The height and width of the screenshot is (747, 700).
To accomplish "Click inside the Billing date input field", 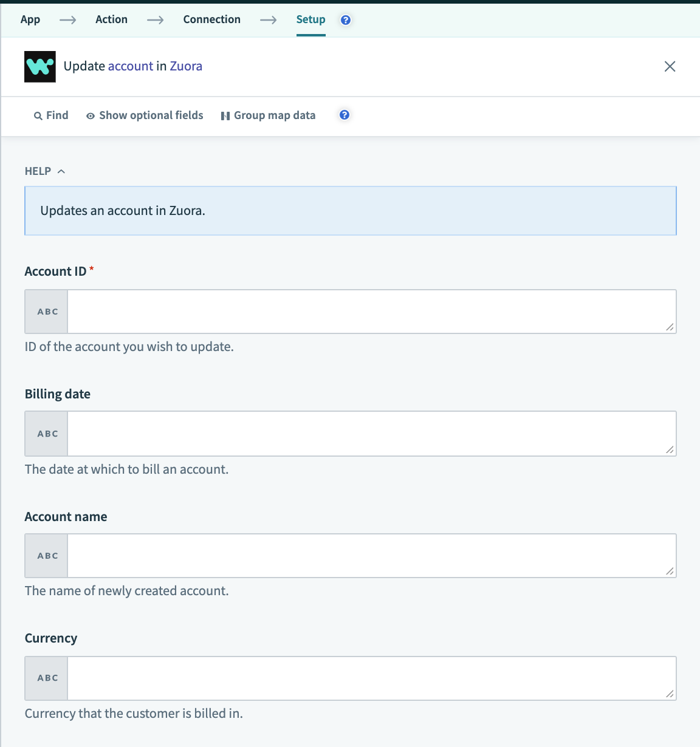I will (x=371, y=433).
